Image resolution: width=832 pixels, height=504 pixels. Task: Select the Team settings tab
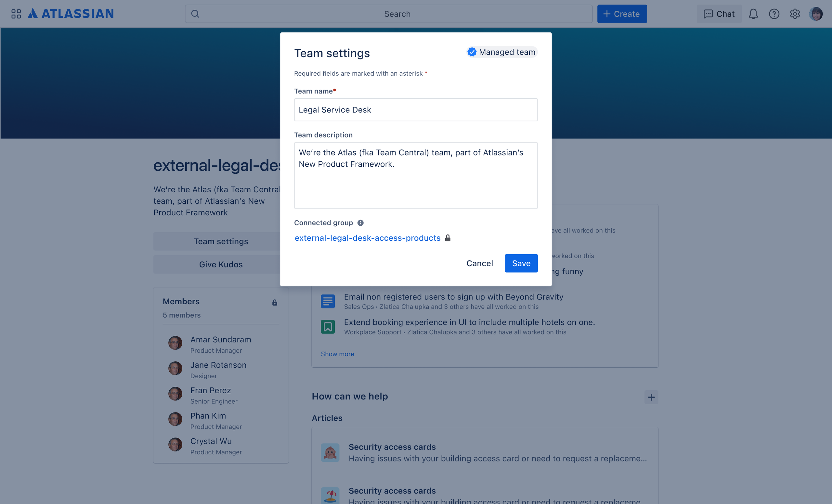coord(221,241)
